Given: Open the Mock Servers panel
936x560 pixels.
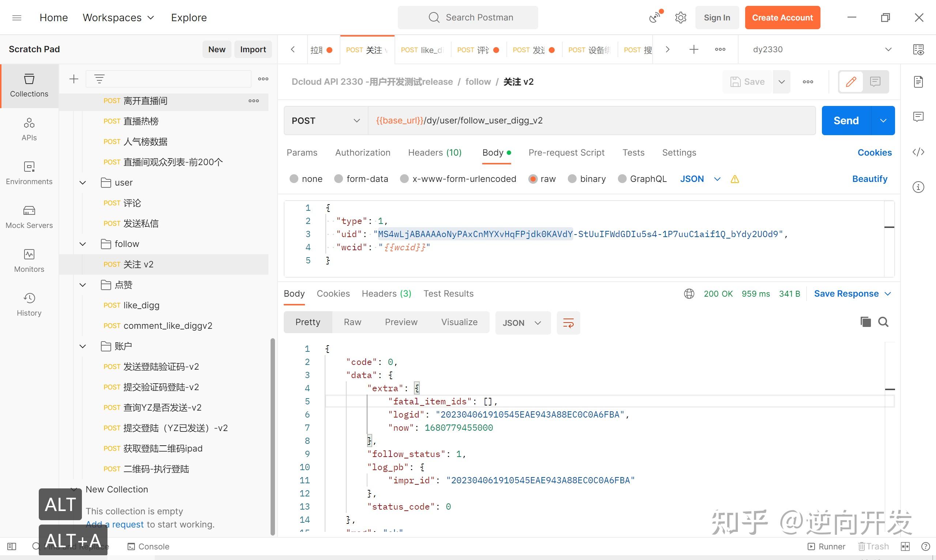Looking at the screenshot, I should tap(29, 217).
